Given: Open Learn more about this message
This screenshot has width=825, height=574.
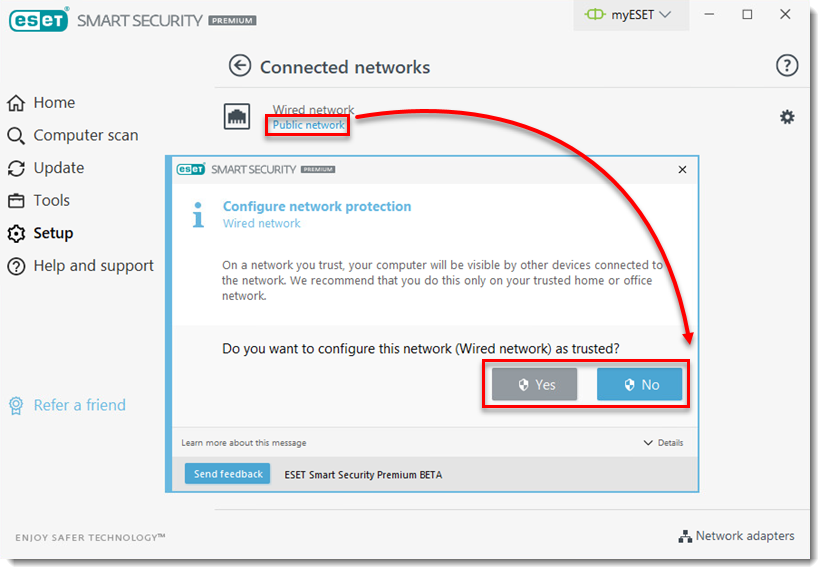Looking at the screenshot, I should [244, 443].
